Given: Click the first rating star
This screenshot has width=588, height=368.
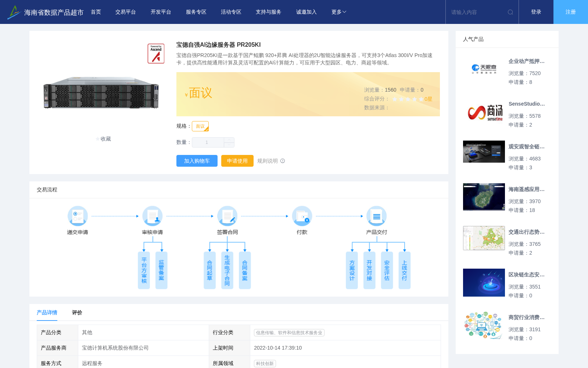Looking at the screenshot, I should point(395,99).
